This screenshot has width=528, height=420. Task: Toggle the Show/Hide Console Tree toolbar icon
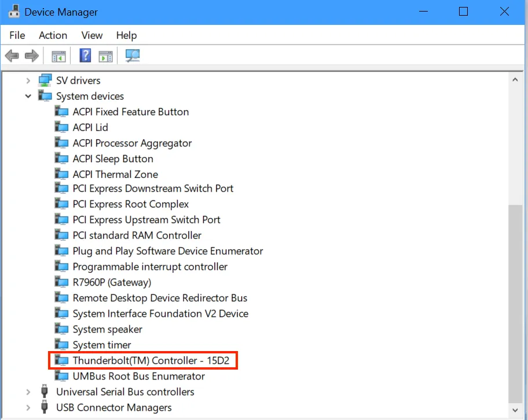58,56
